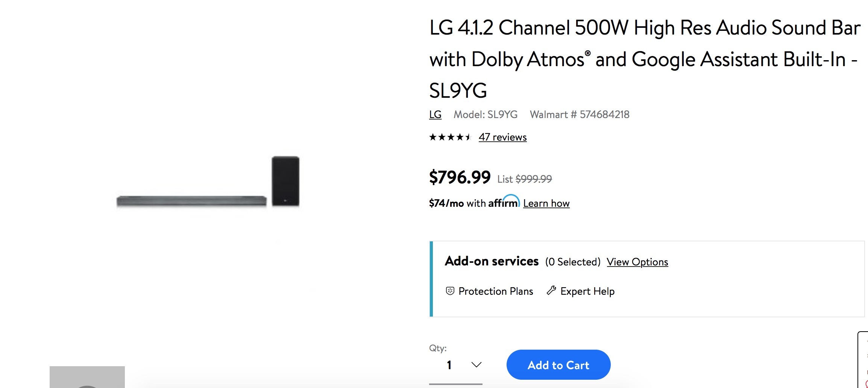Viewport: 868px width, 388px height.
Task: Click the Add-on services heading
Action: pyautogui.click(x=492, y=261)
